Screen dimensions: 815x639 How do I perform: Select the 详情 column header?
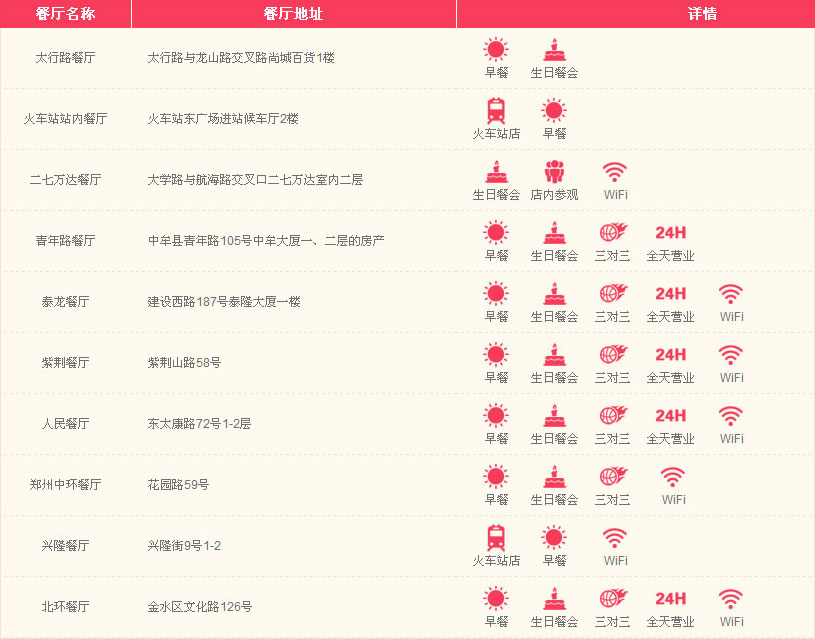(x=702, y=14)
